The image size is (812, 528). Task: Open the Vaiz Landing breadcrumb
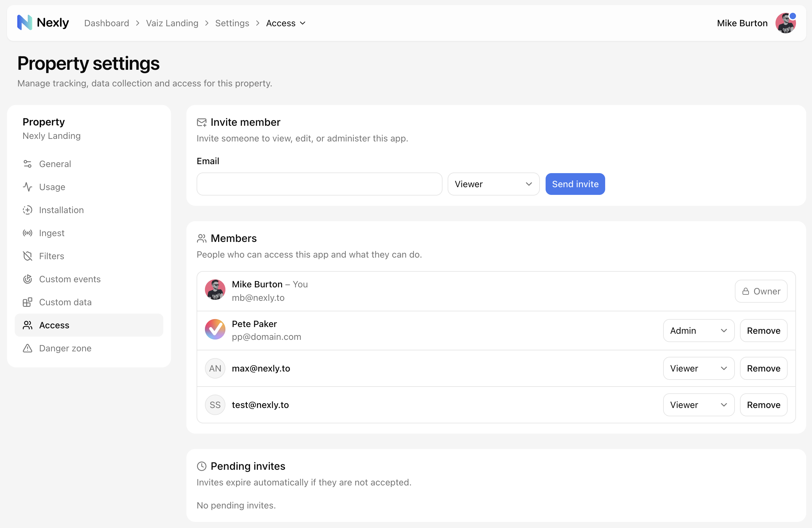click(x=172, y=23)
